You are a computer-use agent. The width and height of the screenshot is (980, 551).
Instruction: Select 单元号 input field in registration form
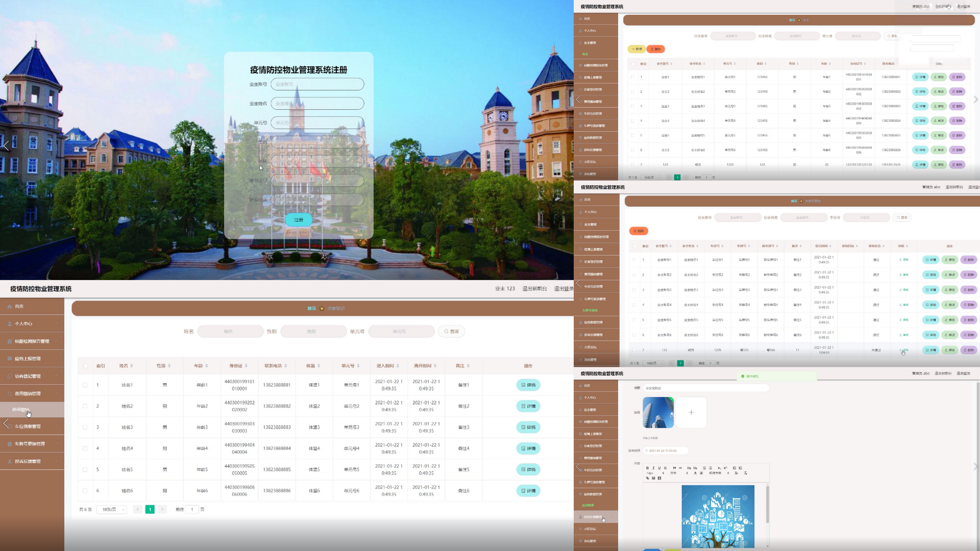tap(317, 122)
